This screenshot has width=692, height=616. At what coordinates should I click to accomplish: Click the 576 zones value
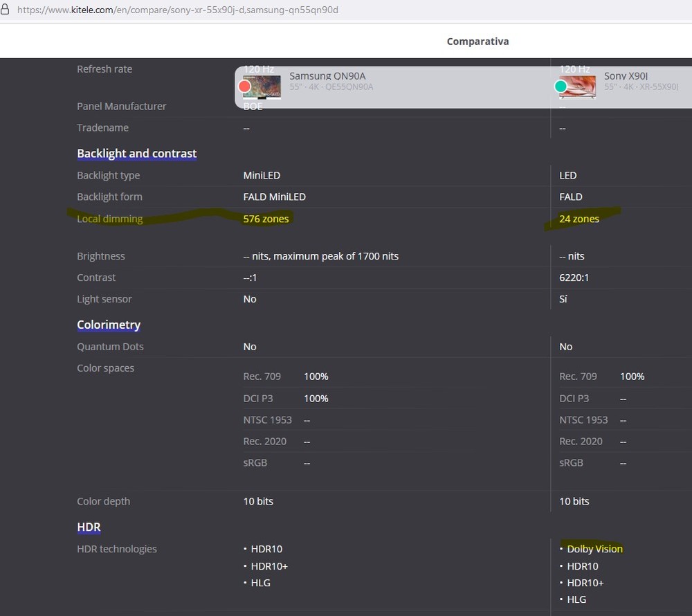tap(266, 219)
